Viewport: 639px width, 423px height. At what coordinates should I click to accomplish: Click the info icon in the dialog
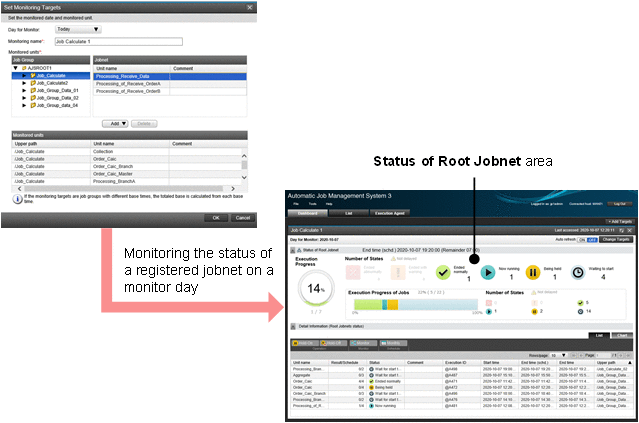[x=17, y=199]
